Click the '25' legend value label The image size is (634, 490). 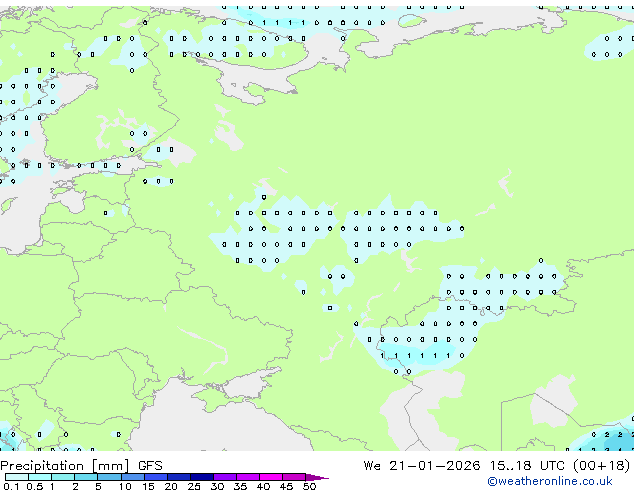194,486
